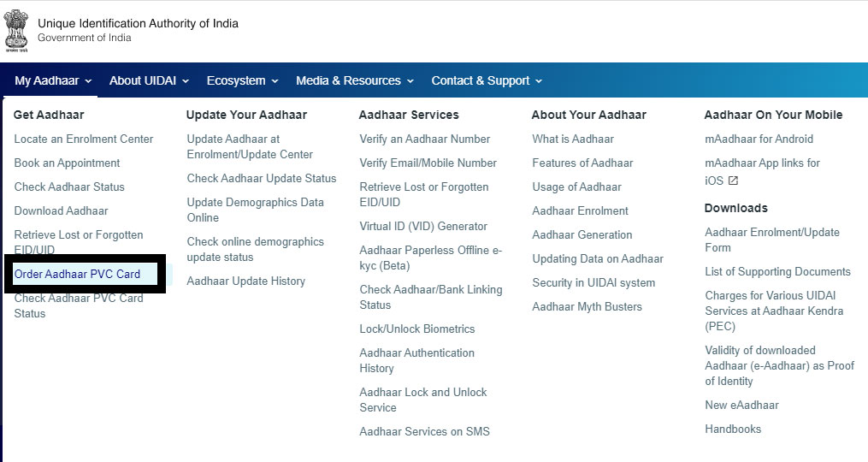Image resolution: width=868 pixels, height=462 pixels.
Task: Click the Get Aadhaar section heading
Action: point(49,115)
